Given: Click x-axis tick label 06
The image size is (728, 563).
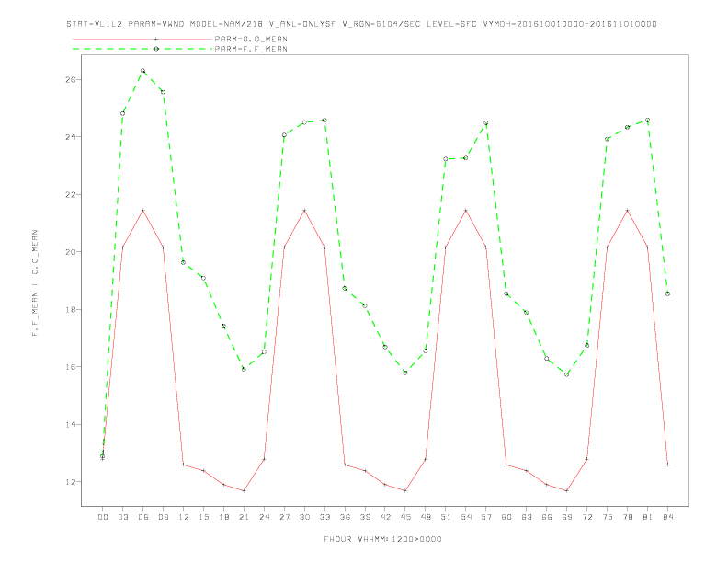Looking at the screenshot, I should 143,517.
